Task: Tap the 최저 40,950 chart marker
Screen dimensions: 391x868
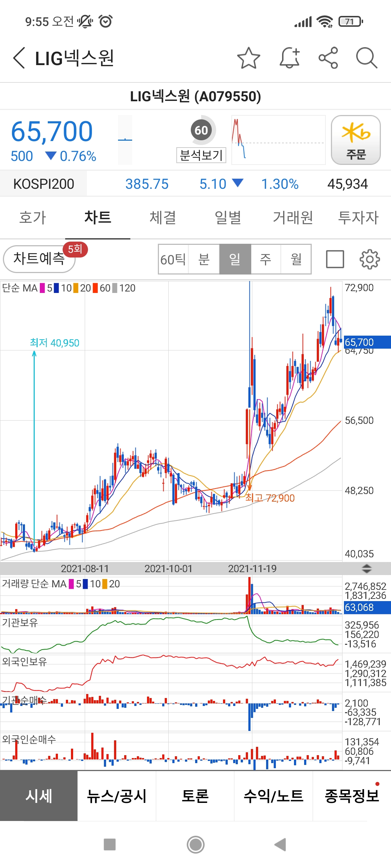Action: (x=55, y=343)
